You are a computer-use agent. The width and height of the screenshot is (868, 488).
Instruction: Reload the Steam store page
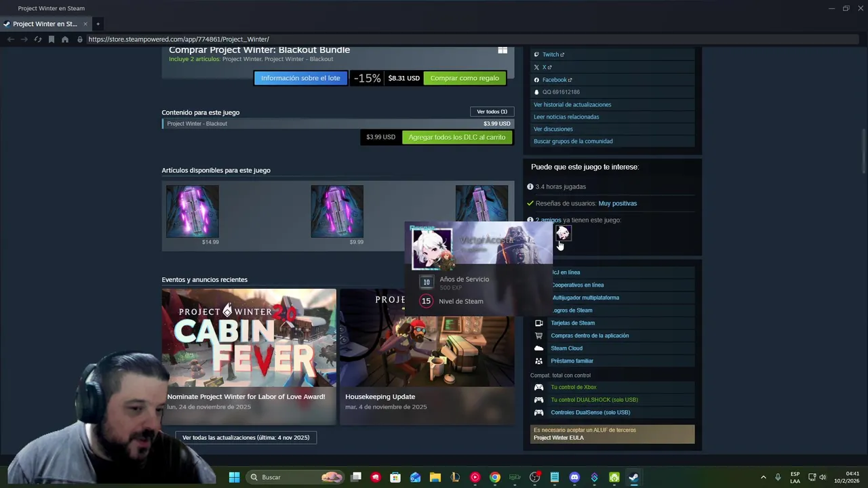(x=38, y=39)
